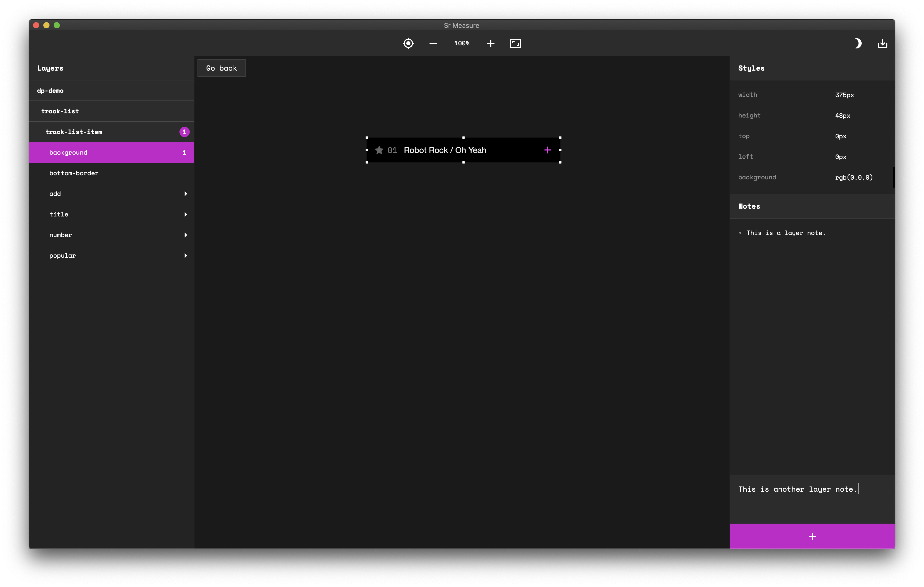The width and height of the screenshot is (924, 587).
Task: Click the purple badge on track-list-item
Action: (184, 132)
